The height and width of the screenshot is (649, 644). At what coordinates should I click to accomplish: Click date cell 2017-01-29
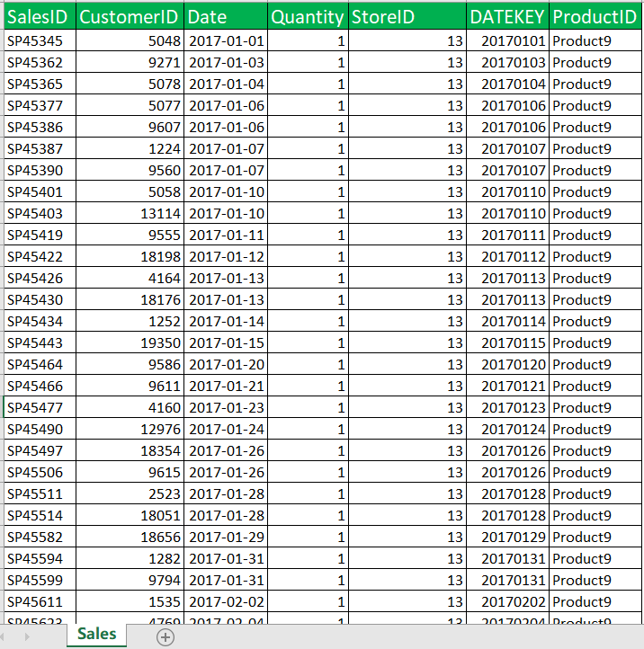pyautogui.click(x=226, y=537)
